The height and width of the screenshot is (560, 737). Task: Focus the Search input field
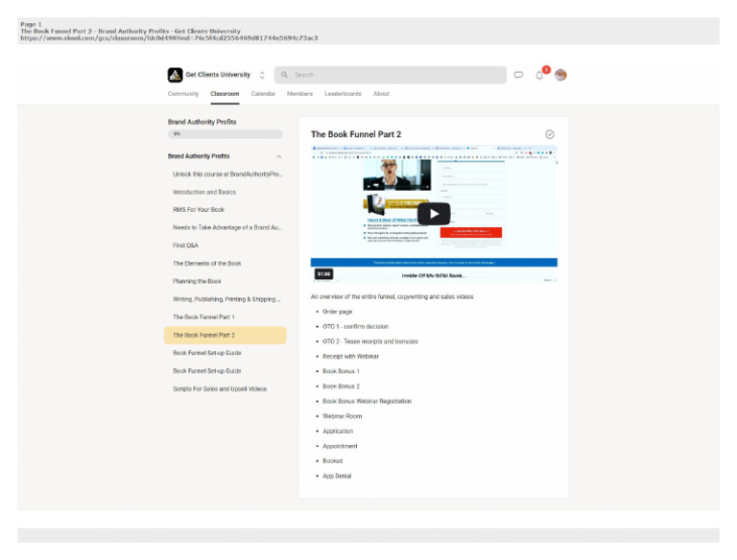pos(391,75)
